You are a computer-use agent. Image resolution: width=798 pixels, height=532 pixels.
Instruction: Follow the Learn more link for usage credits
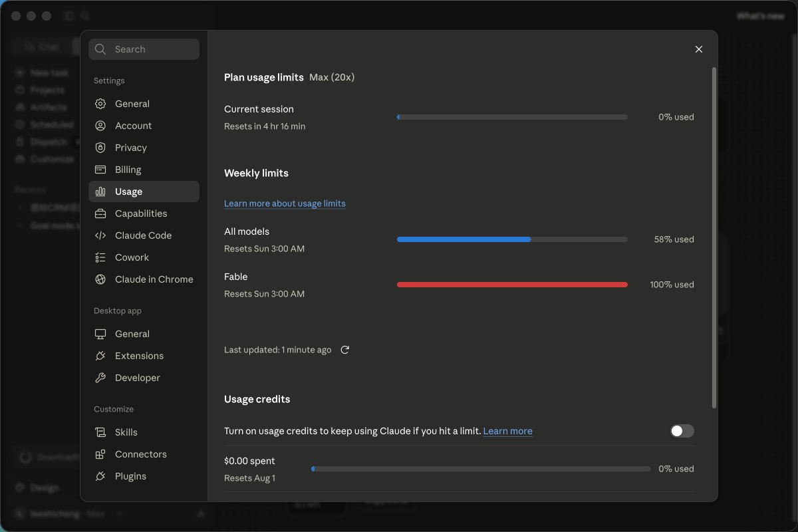pos(507,431)
